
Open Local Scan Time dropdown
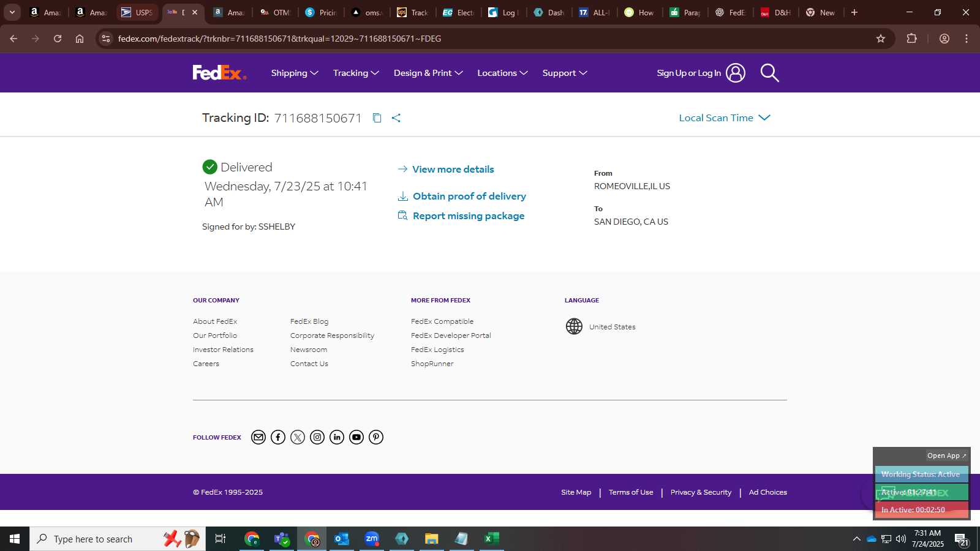pos(725,118)
